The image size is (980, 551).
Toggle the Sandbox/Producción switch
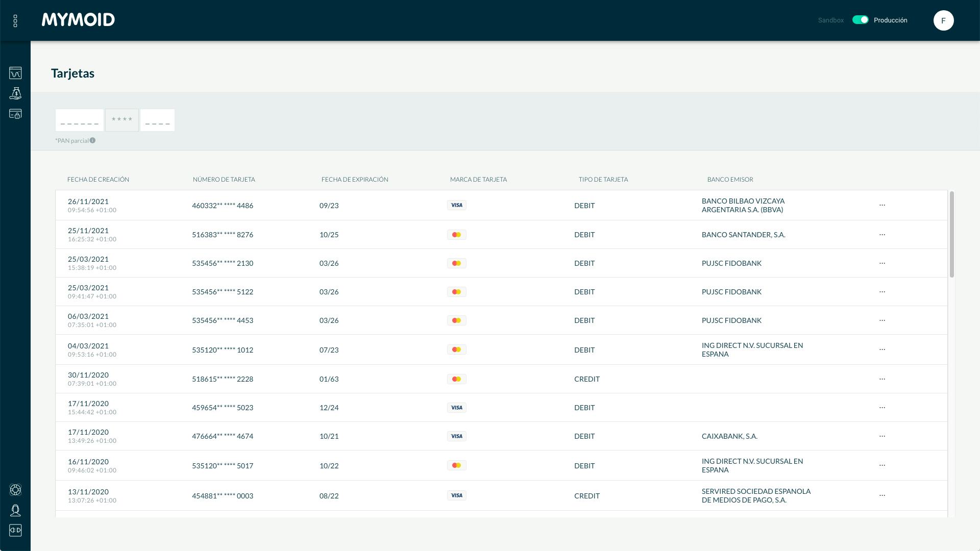point(860,20)
